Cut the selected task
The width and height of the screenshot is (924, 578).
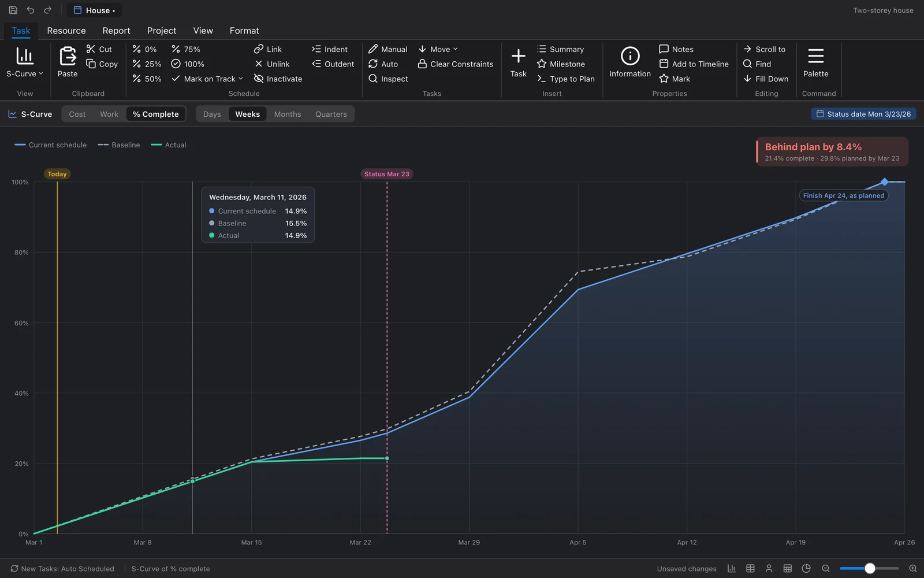point(99,49)
